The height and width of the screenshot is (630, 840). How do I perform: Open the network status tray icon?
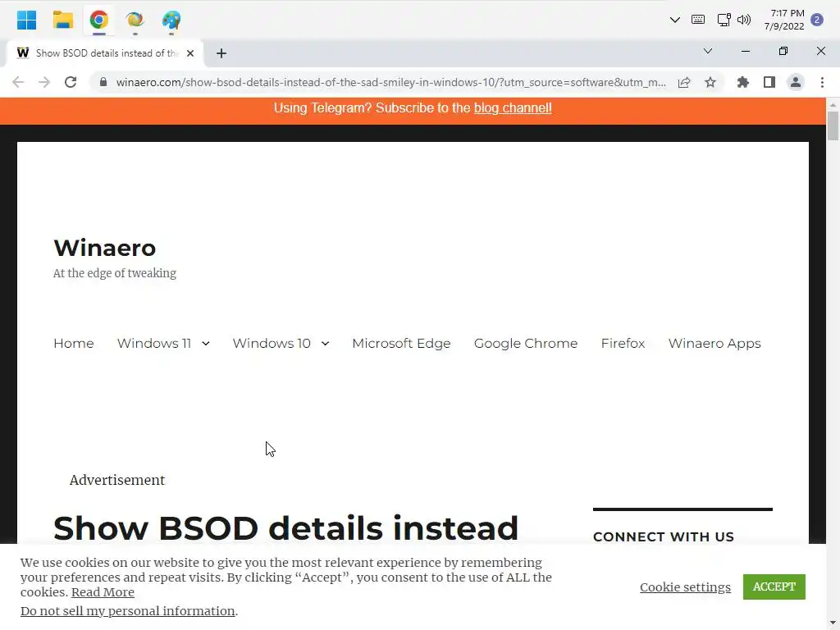tap(724, 20)
